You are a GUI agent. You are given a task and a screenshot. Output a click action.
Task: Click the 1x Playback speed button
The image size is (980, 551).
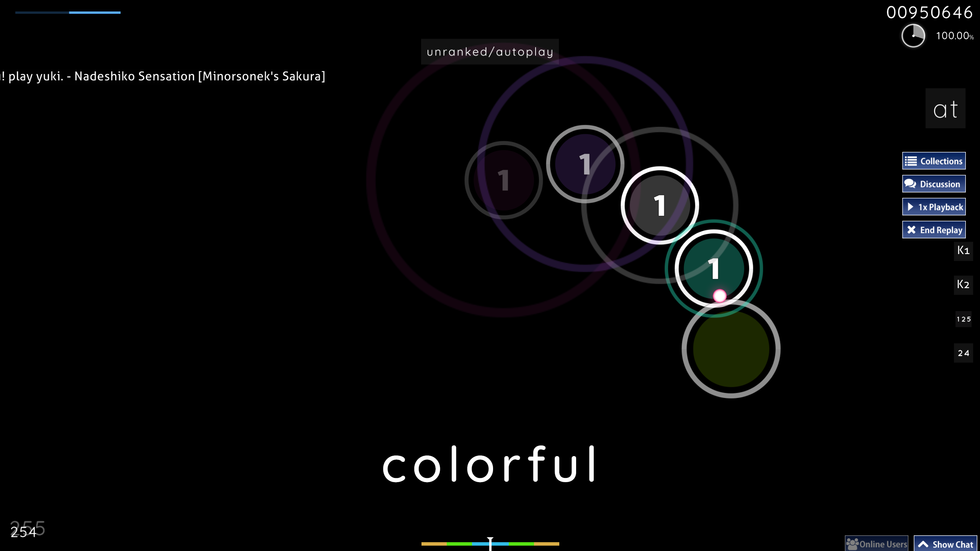tap(935, 207)
